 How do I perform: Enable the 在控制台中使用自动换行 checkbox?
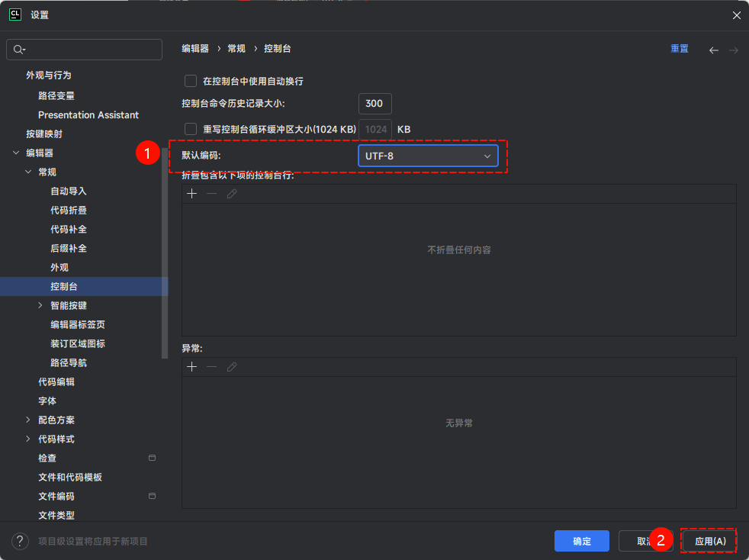[x=189, y=80]
